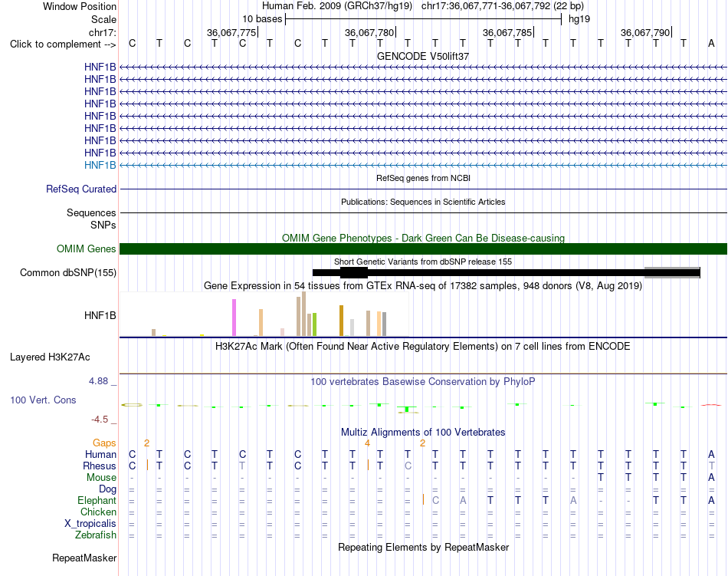Open the H3K27Ac Mark track title
The height and width of the screenshot is (576, 728).
pos(423,347)
